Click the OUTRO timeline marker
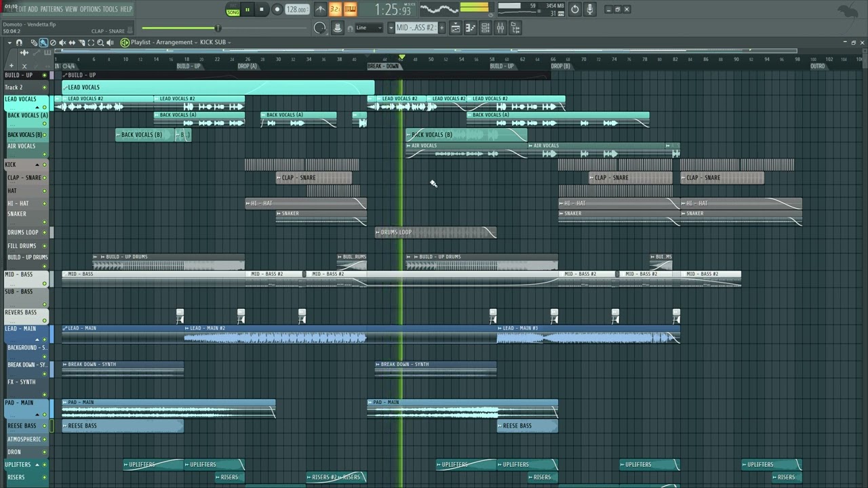The image size is (868, 488). 818,66
